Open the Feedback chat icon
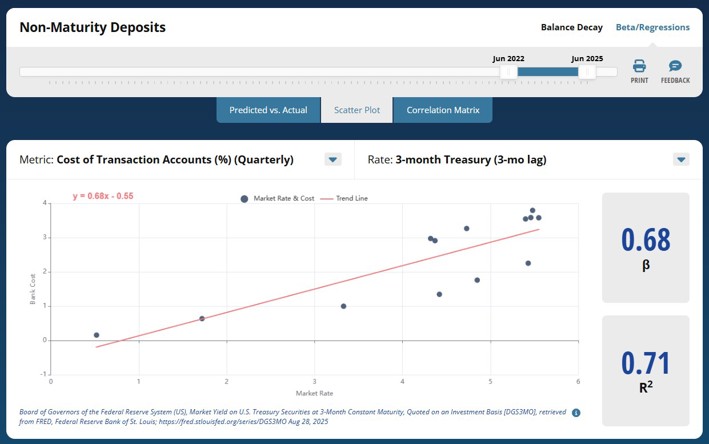Image resolution: width=709 pixels, height=444 pixels. click(x=675, y=67)
